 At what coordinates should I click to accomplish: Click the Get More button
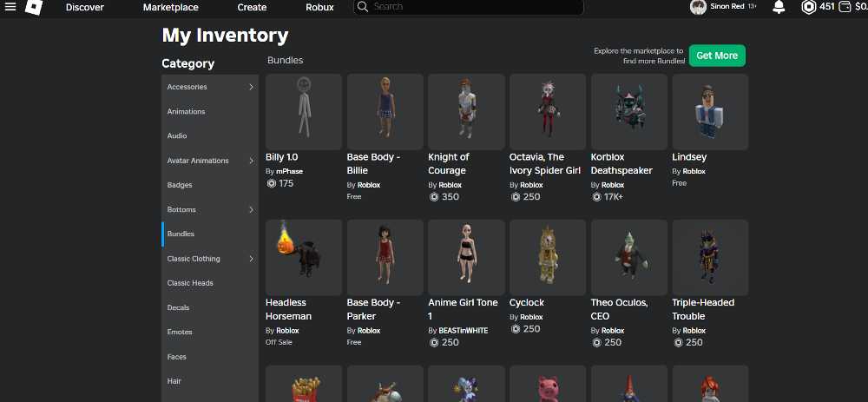tap(717, 56)
